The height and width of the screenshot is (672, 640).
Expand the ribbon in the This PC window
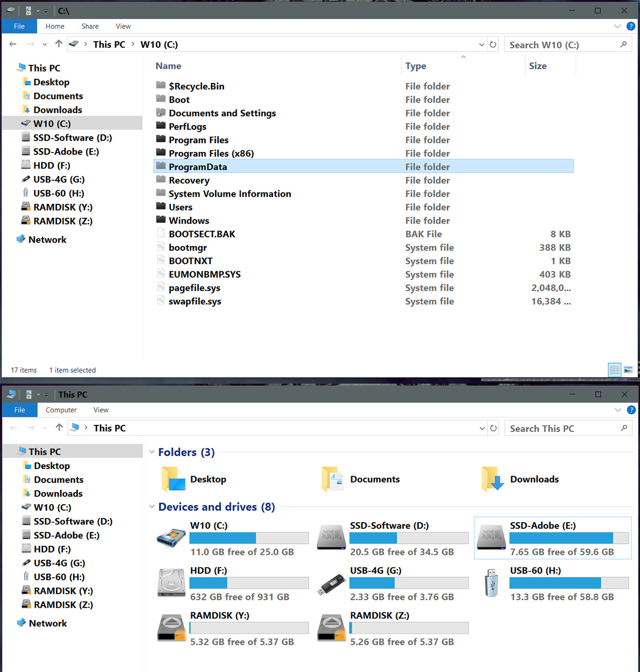(x=617, y=410)
